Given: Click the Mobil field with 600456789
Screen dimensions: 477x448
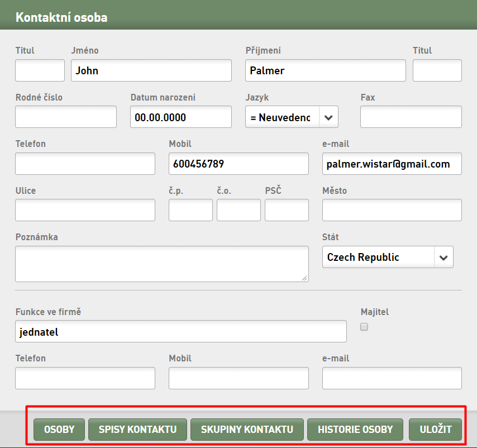Looking at the screenshot, I should click(x=238, y=164).
